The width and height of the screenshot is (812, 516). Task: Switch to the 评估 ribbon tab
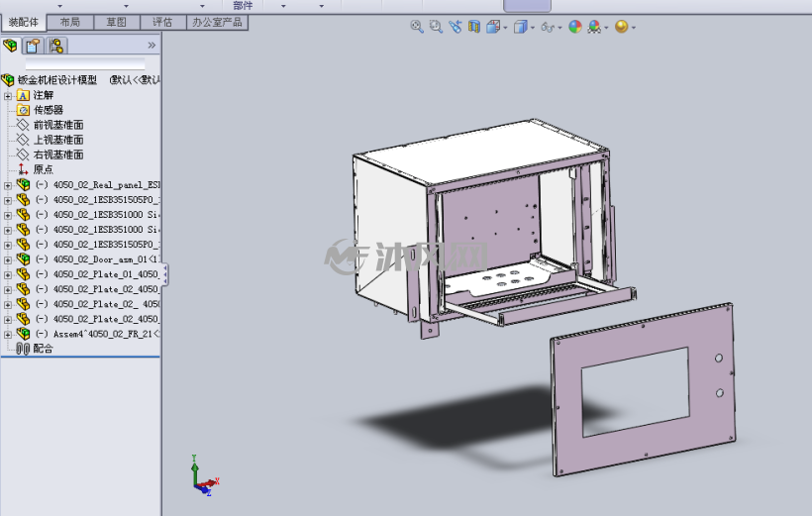click(x=162, y=22)
